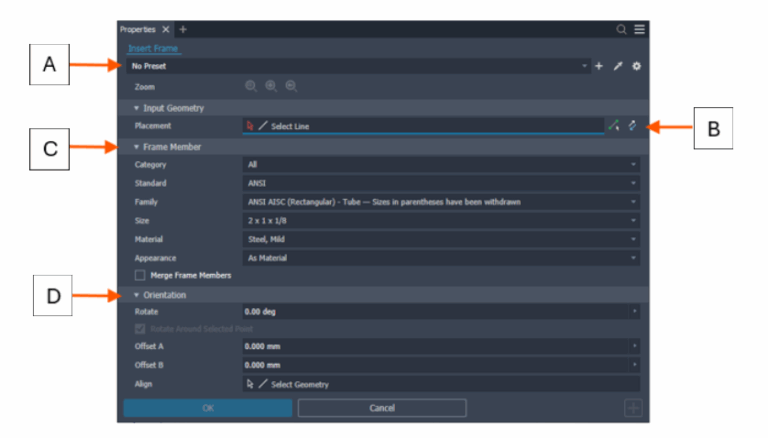The height and width of the screenshot is (438, 768).
Task: Enable the Merge Frame Members checkbox
Action: click(140, 275)
